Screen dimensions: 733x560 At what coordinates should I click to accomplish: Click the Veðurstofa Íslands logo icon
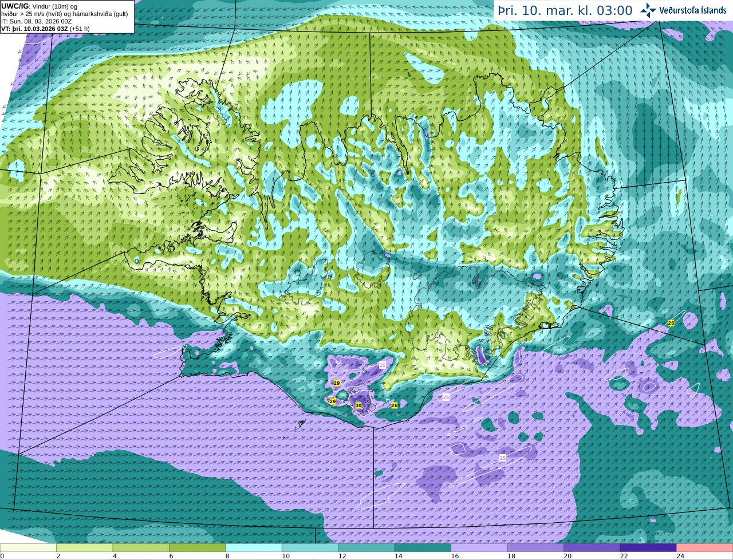click(x=648, y=10)
